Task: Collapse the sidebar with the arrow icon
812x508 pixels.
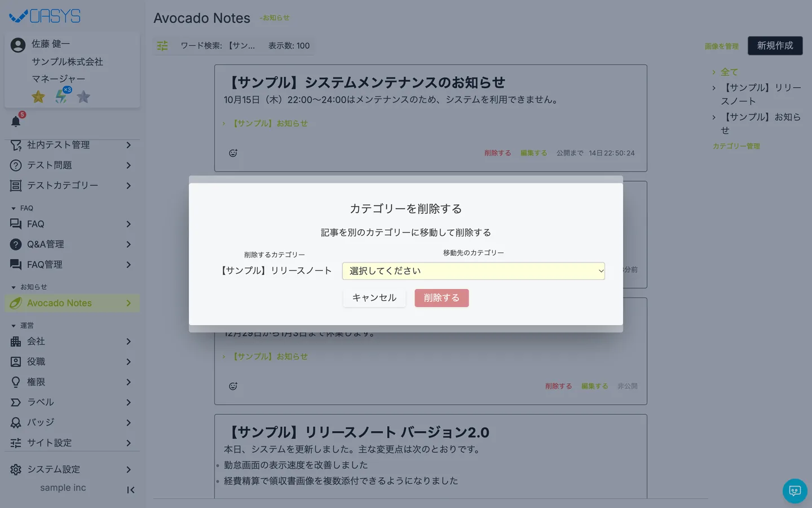Action: click(x=131, y=490)
